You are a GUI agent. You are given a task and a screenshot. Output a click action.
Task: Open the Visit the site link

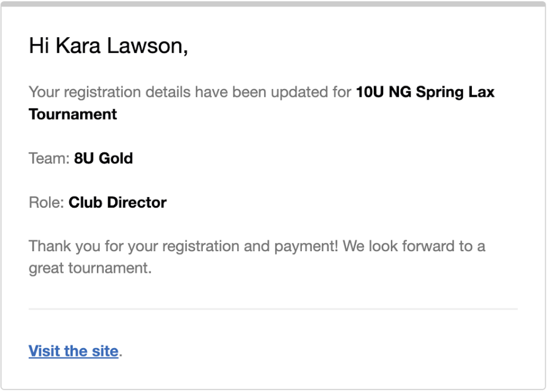74,351
